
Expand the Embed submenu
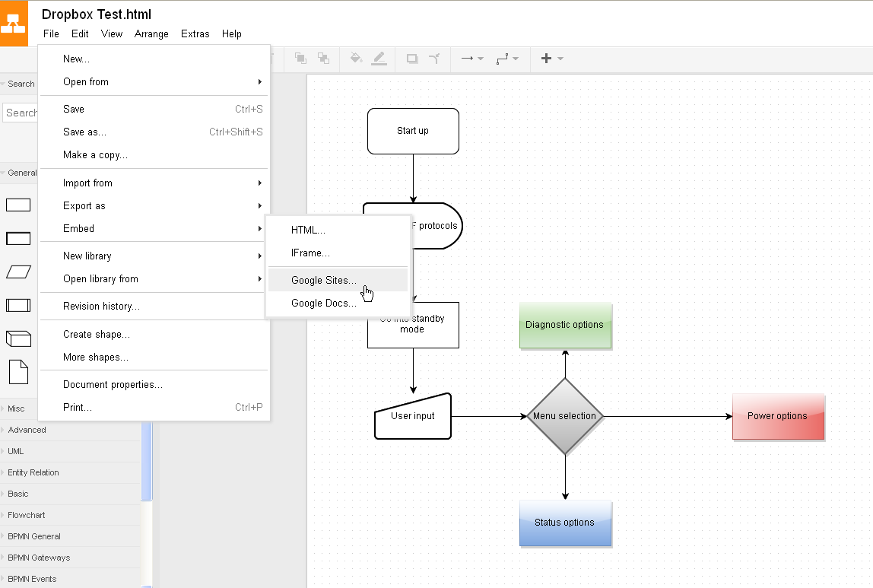click(x=154, y=228)
